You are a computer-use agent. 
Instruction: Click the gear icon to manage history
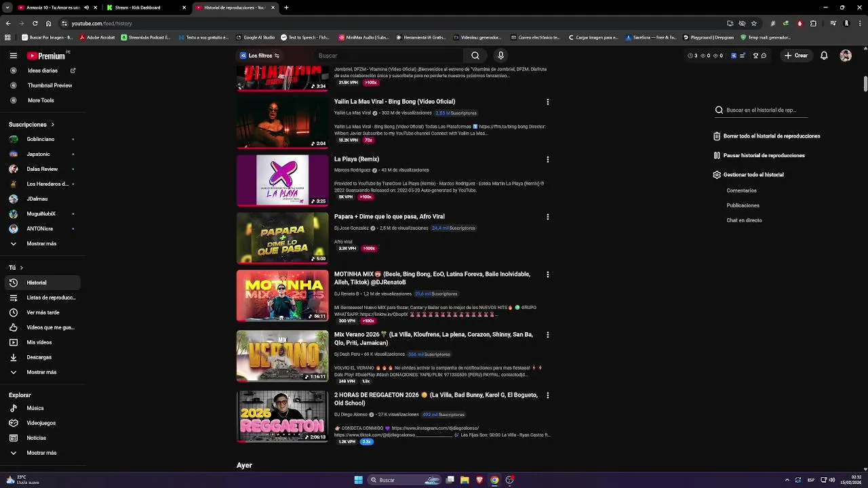tap(717, 175)
